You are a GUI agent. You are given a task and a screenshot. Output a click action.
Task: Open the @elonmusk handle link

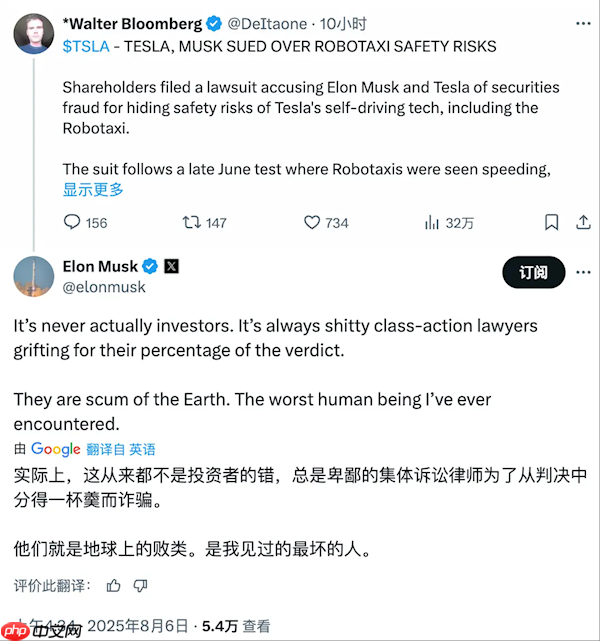[x=104, y=287]
